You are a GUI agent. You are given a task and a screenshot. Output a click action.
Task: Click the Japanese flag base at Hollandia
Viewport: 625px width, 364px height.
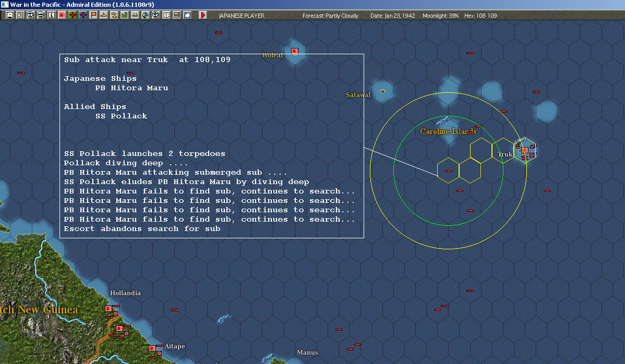point(109,309)
